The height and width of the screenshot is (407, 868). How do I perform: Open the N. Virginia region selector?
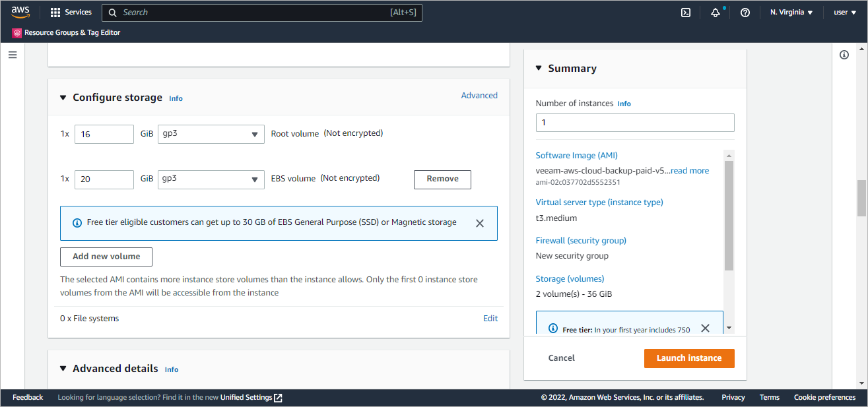[x=791, y=13]
